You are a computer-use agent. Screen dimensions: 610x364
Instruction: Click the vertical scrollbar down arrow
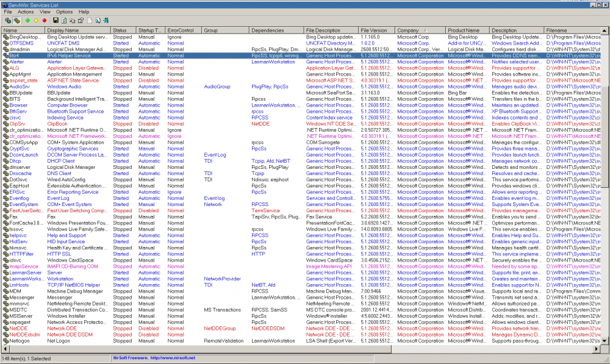606,342
